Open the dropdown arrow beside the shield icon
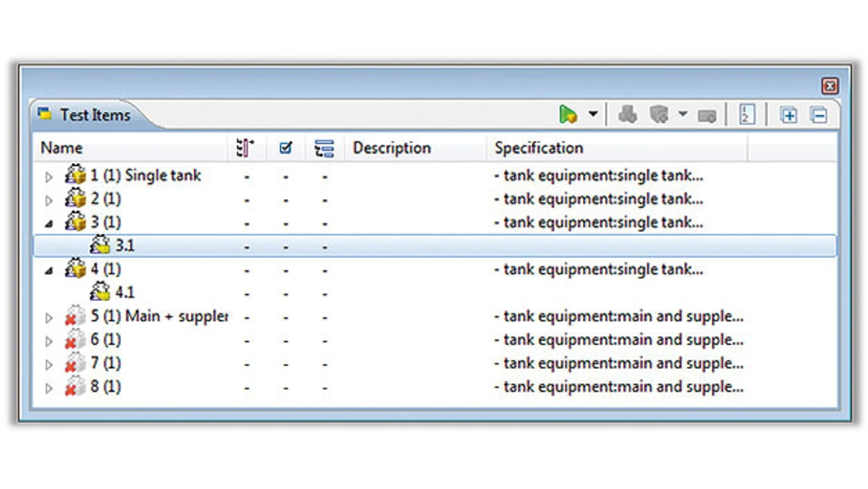 point(683,115)
